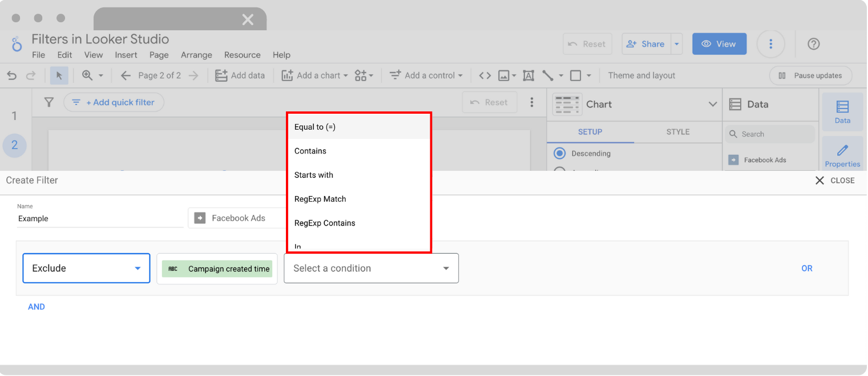868x376 pixels.
Task: Open the Select a condition dropdown
Action: pyautogui.click(x=371, y=268)
